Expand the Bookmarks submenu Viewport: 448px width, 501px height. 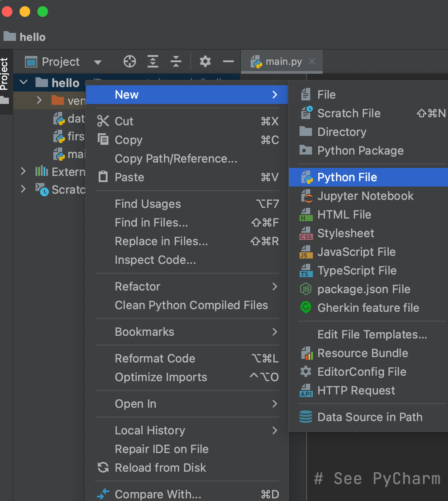click(x=187, y=332)
